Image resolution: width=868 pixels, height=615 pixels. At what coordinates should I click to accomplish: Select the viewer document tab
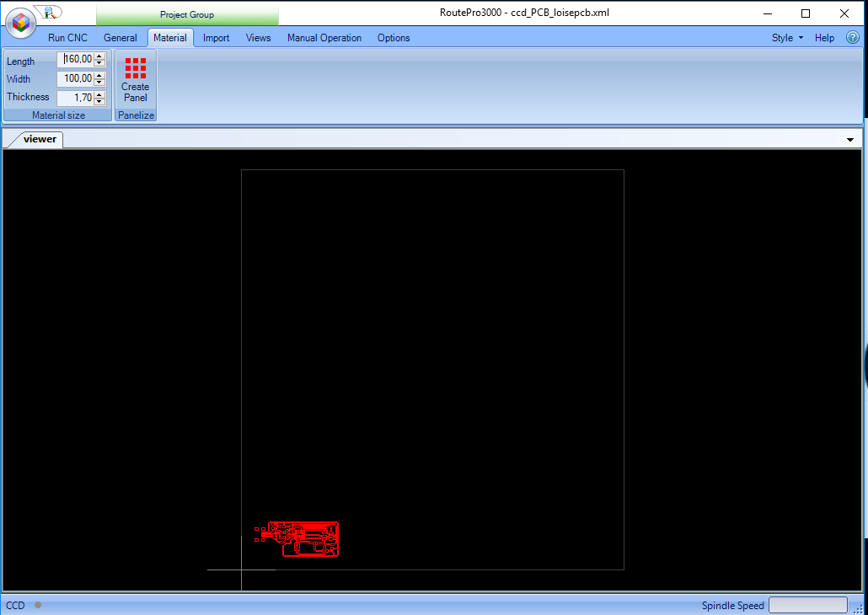pyautogui.click(x=40, y=139)
